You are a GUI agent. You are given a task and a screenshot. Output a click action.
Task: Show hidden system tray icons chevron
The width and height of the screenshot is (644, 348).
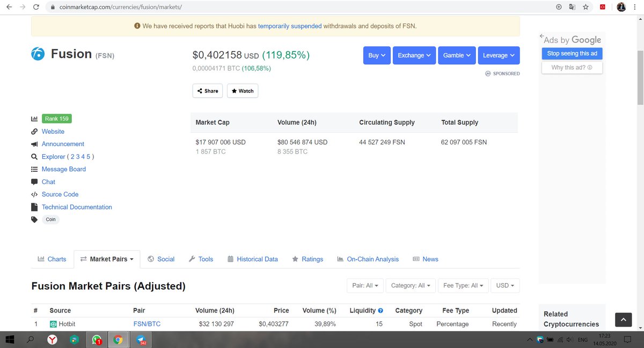pyautogui.click(x=530, y=339)
